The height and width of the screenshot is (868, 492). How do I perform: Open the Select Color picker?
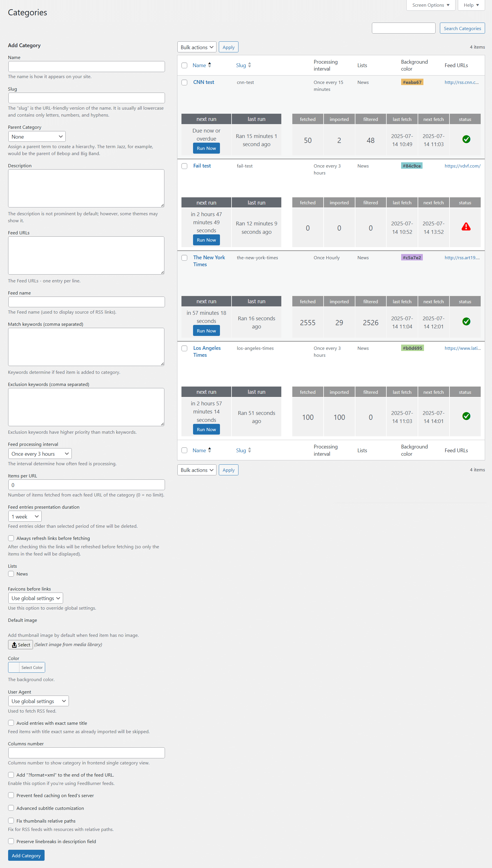[x=27, y=667]
